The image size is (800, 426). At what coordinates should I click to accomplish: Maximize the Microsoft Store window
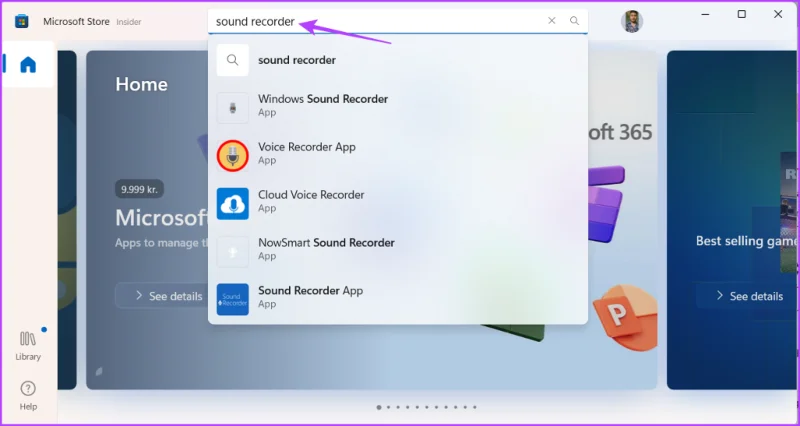[x=742, y=14]
